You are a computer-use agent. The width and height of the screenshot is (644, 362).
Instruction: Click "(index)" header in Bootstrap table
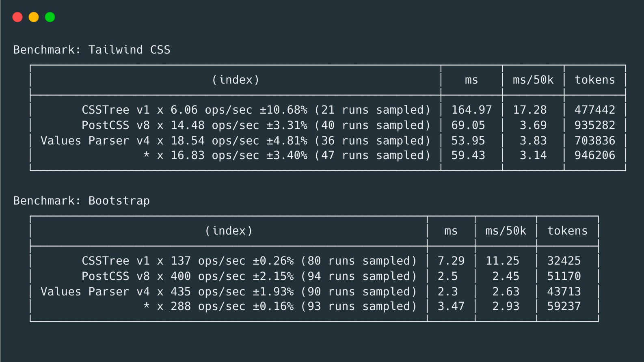point(229,231)
